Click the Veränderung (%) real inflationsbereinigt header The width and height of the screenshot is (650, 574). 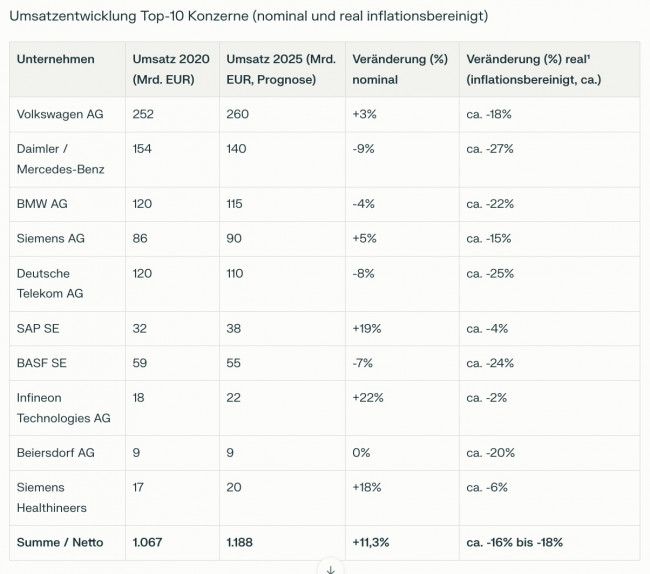[x=533, y=69]
